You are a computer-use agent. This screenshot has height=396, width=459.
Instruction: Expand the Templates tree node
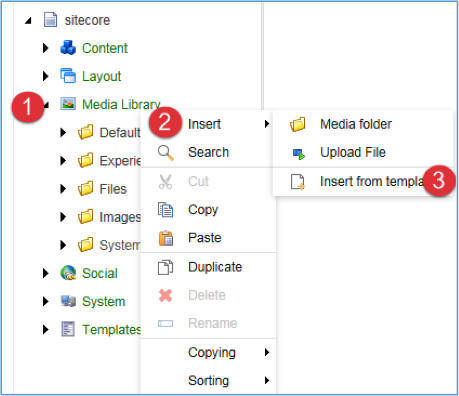(46, 330)
